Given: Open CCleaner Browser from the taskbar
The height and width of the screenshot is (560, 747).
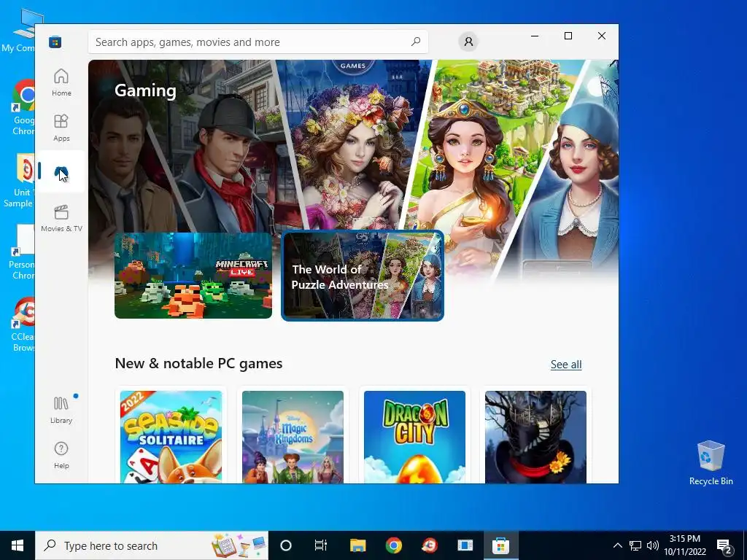Looking at the screenshot, I should coord(430,545).
